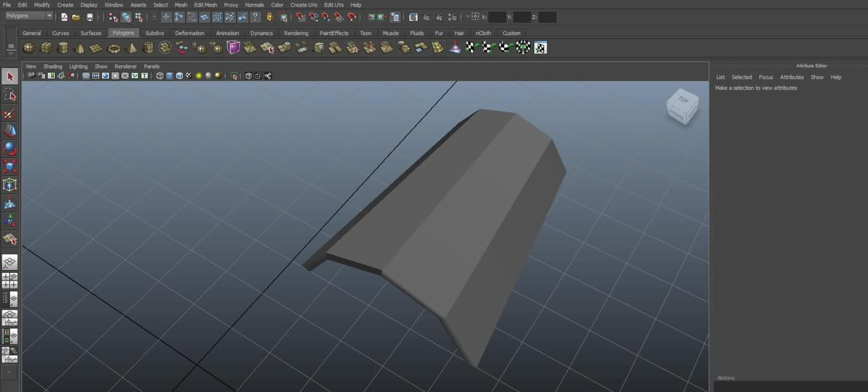The width and height of the screenshot is (868, 392).
Task: Create a polygon pipe from shelf
Action: click(148, 48)
